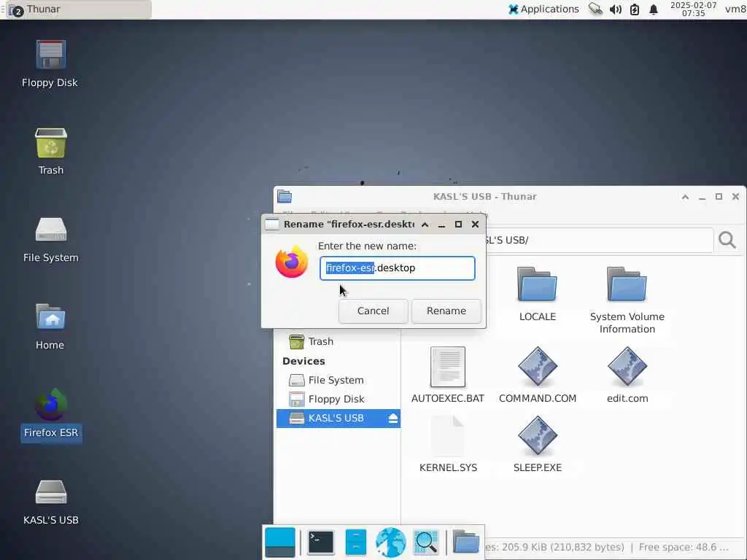
Task: Shade the rename dialog with the up-arrow button
Action: (425, 225)
